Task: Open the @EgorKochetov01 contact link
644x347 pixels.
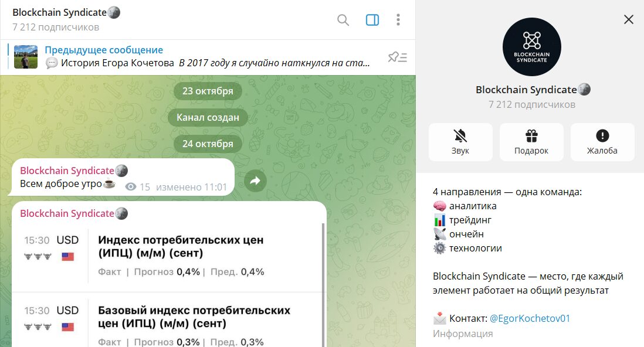Action: [530, 318]
